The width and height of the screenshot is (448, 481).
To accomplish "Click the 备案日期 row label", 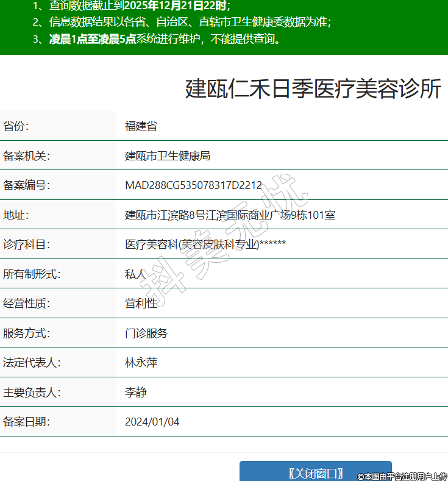I will pyautogui.click(x=26, y=422).
